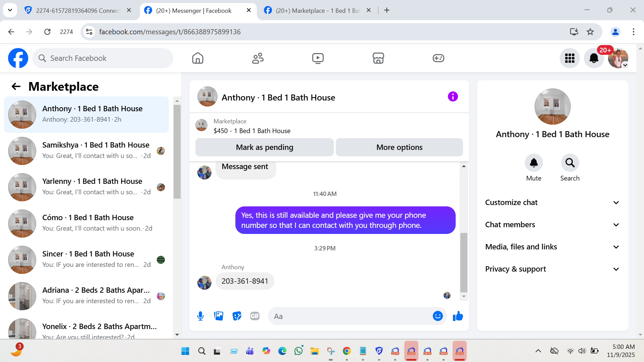Image resolution: width=644 pixels, height=362 pixels.
Task: Open conversation information purple icon
Action: [x=453, y=97]
